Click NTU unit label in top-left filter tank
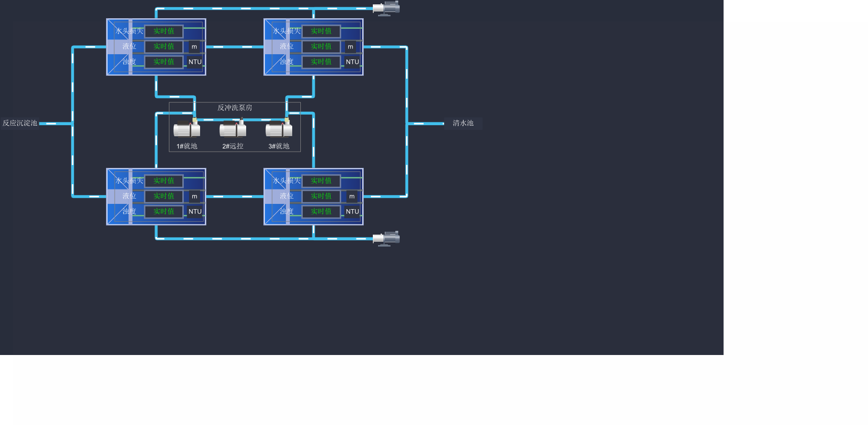 tap(195, 62)
